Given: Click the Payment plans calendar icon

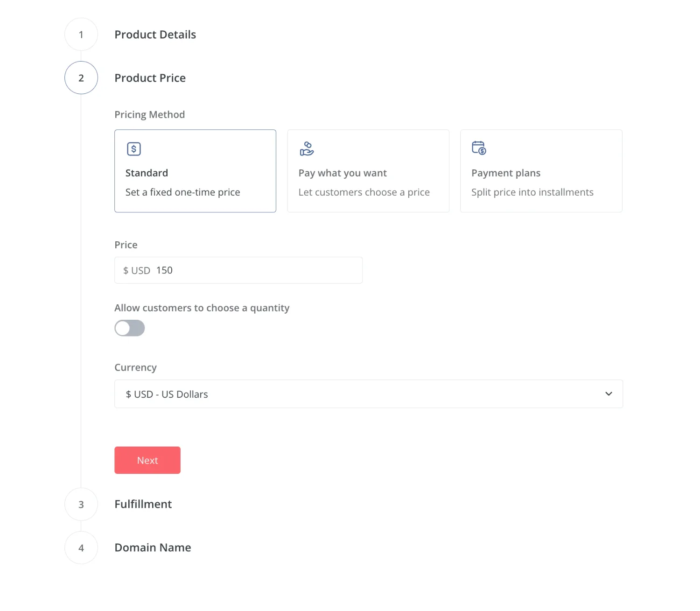Looking at the screenshot, I should (479, 148).
